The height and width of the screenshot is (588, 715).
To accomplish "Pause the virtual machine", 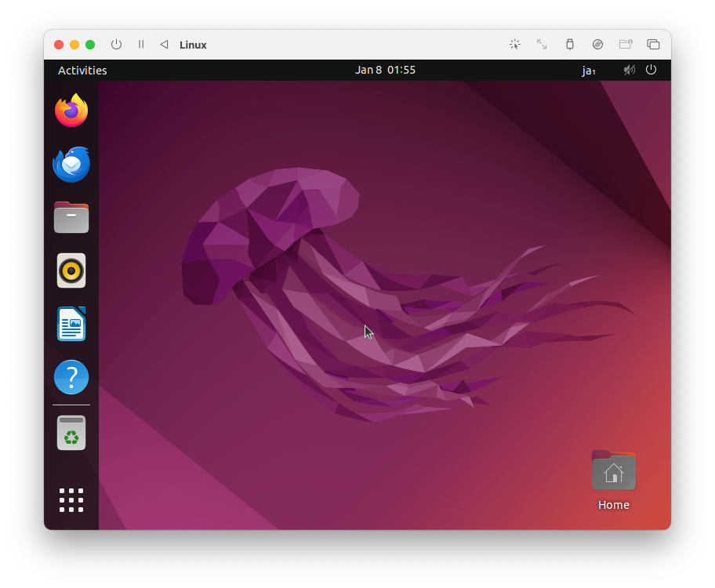I will tap(141, 45).
